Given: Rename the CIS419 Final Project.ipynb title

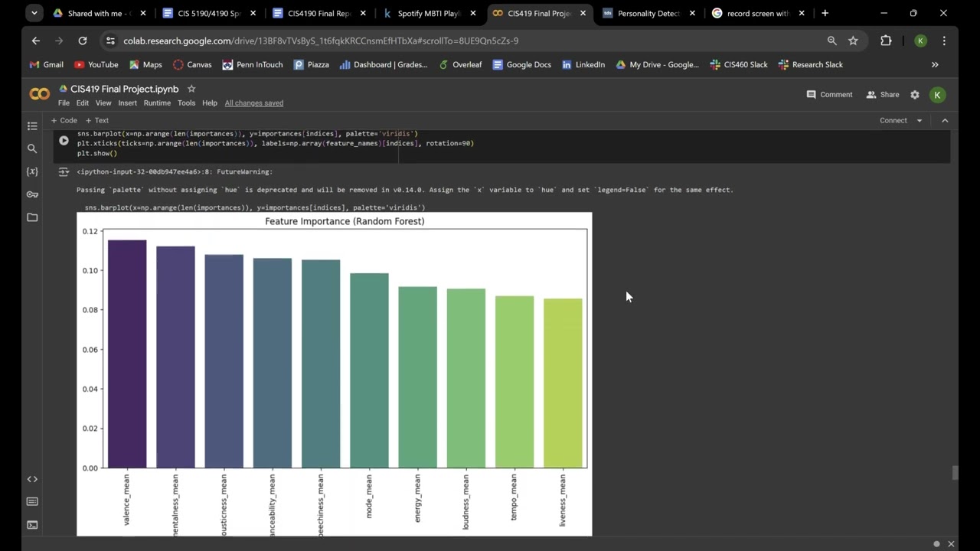Looking at the screenshot, I should (x=125, y=89).
